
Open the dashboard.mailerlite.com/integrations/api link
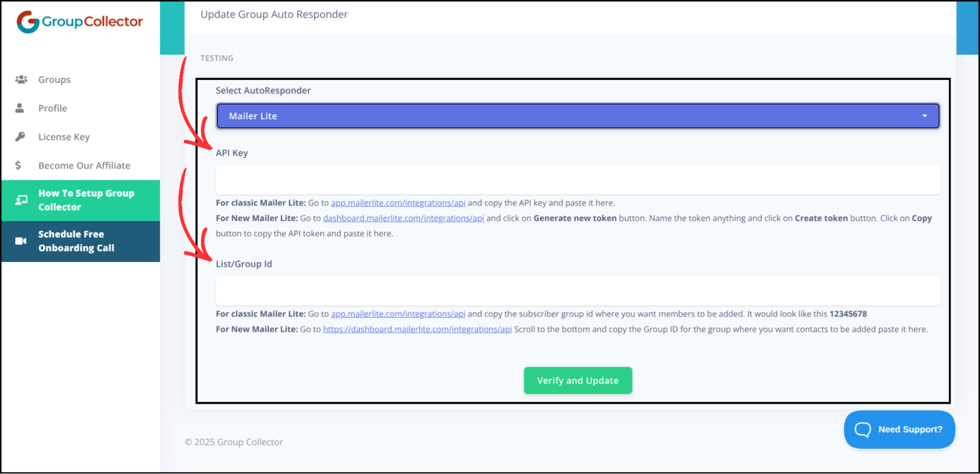click(402, 218)
